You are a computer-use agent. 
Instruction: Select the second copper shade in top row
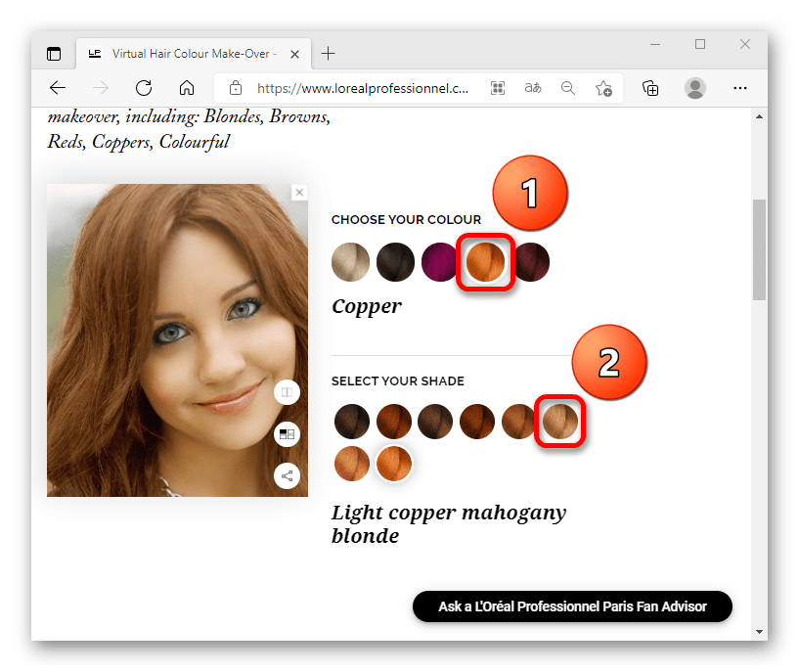pos(394,422)
